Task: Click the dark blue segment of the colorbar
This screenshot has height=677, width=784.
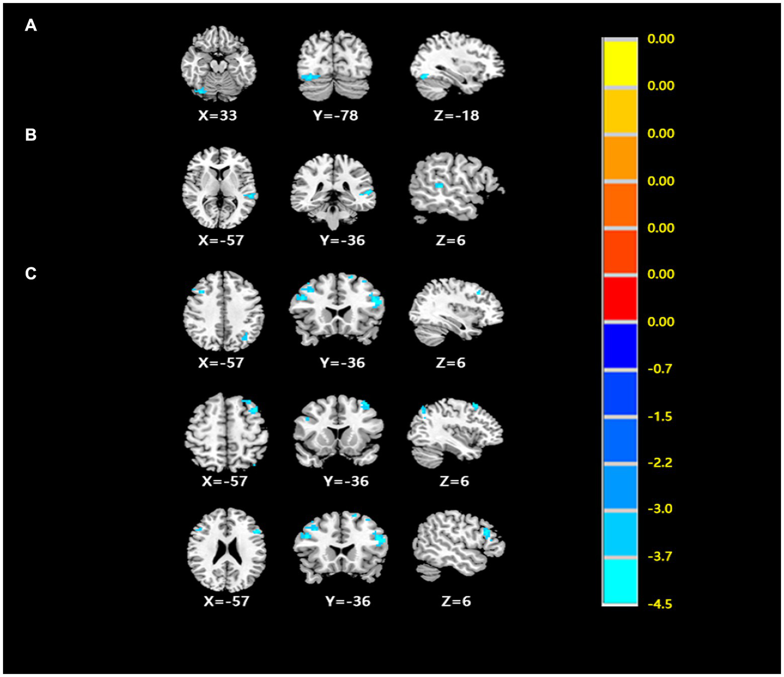Action: 620,346
